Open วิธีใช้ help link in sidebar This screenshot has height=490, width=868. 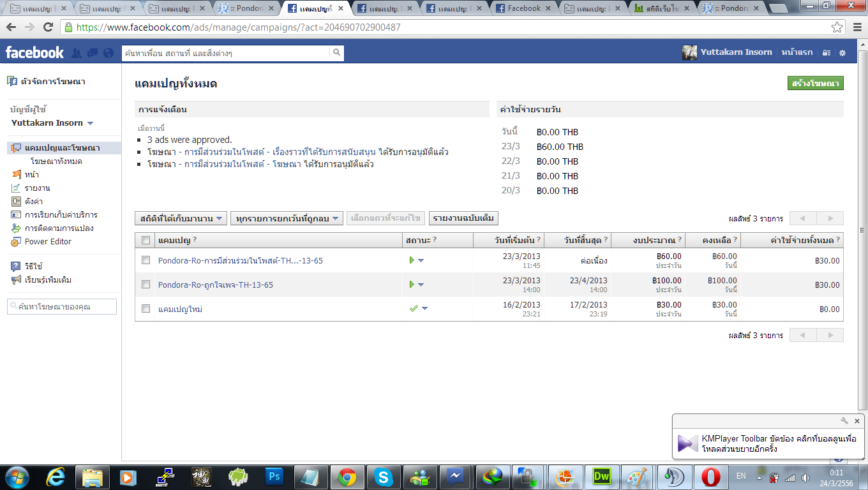tap(33, 266)
